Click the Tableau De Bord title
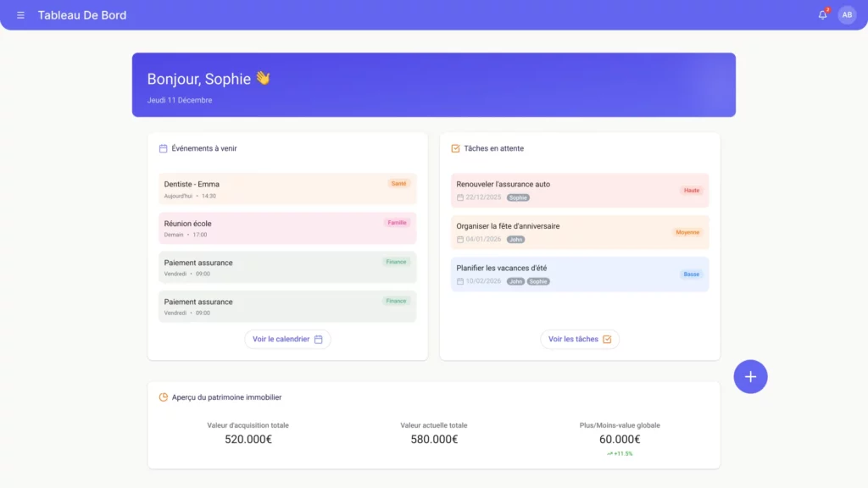868x488 pixels. coord(82,15)
